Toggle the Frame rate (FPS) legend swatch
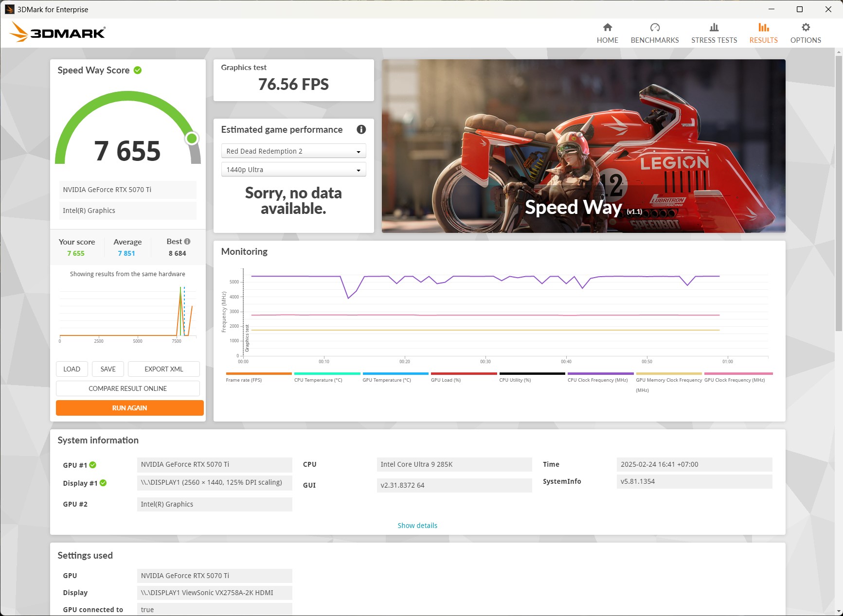This screenshot has height=616, width=843. [x=258, y=374]
